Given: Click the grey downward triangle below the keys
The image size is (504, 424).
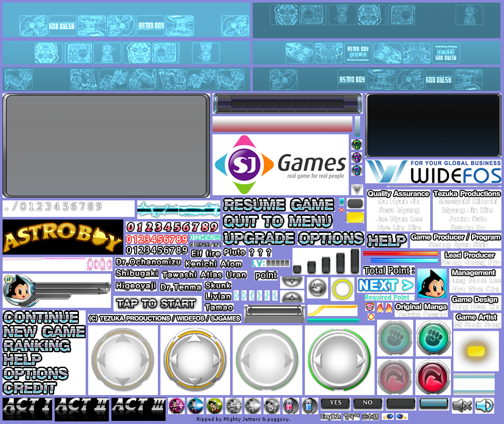Looking at the screenshot, I should (x=357, y=189).
